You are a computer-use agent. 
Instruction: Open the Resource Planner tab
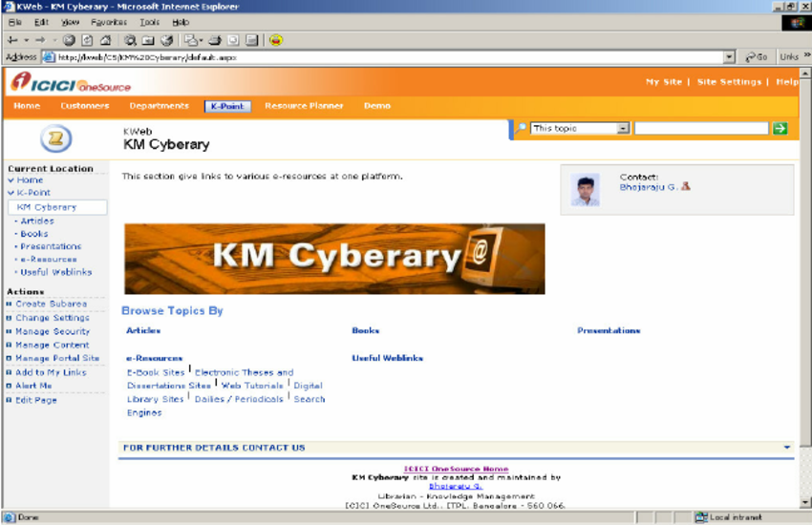pos(304,106)
